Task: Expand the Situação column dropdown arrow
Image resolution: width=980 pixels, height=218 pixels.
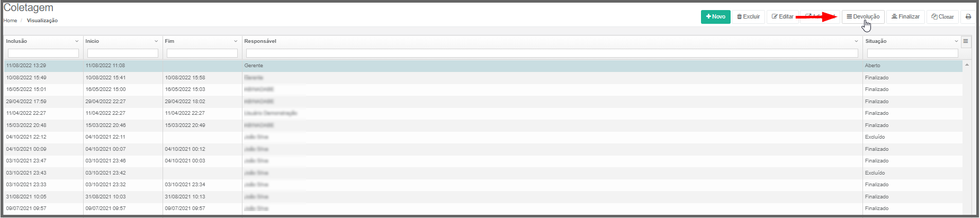Action: tap(956, 41)
